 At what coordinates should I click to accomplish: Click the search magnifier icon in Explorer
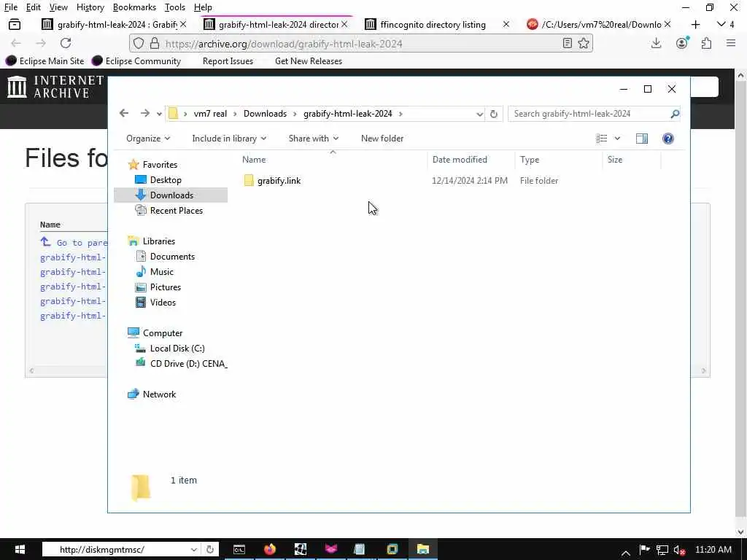675,114
